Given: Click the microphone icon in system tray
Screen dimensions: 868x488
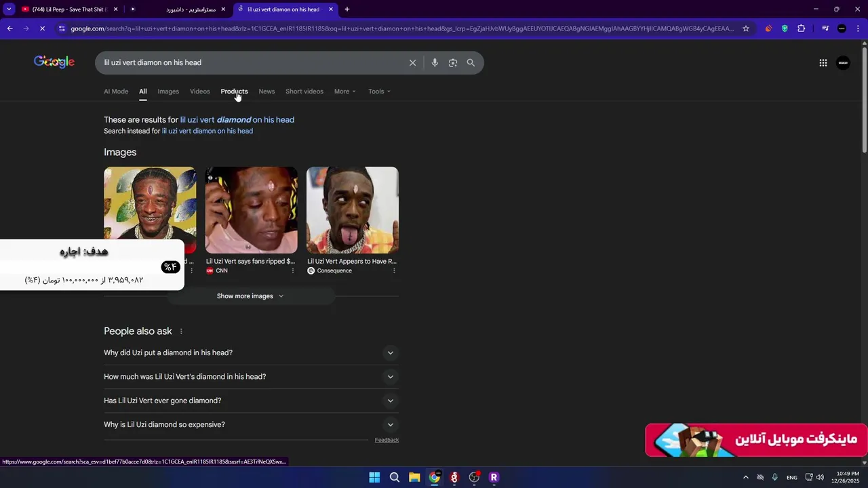Looking at the screenshot, I should point(774,477).
